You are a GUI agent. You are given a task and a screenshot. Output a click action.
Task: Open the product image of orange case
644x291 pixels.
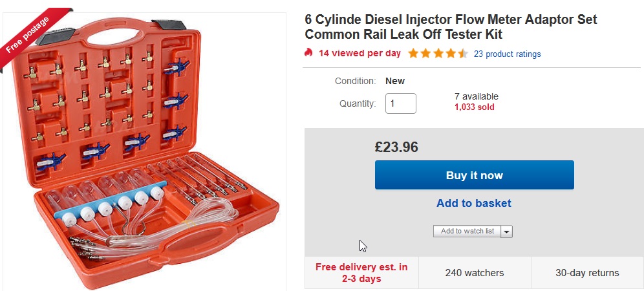(x=145, y=151)
